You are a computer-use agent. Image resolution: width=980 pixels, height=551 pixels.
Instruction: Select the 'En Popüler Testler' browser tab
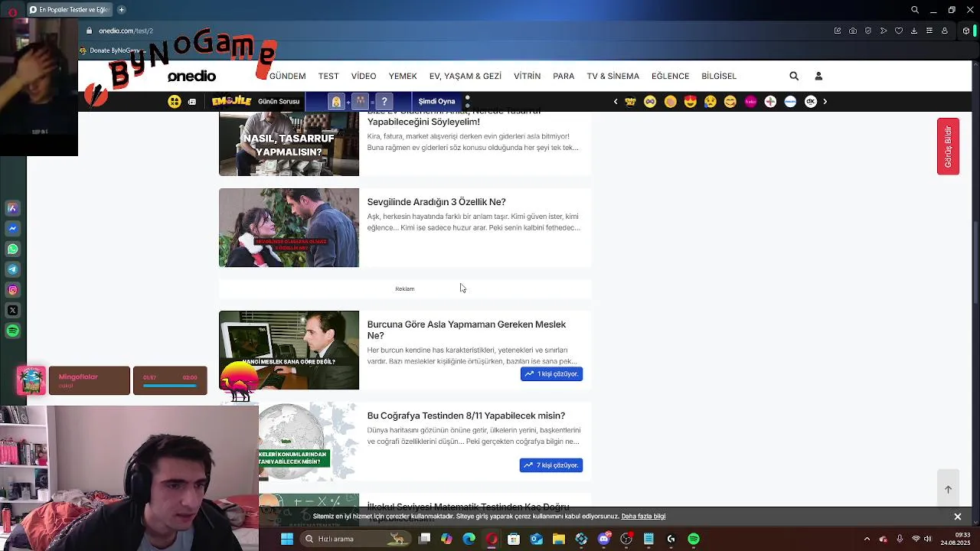pyautogui.click(x=69, y=10)
